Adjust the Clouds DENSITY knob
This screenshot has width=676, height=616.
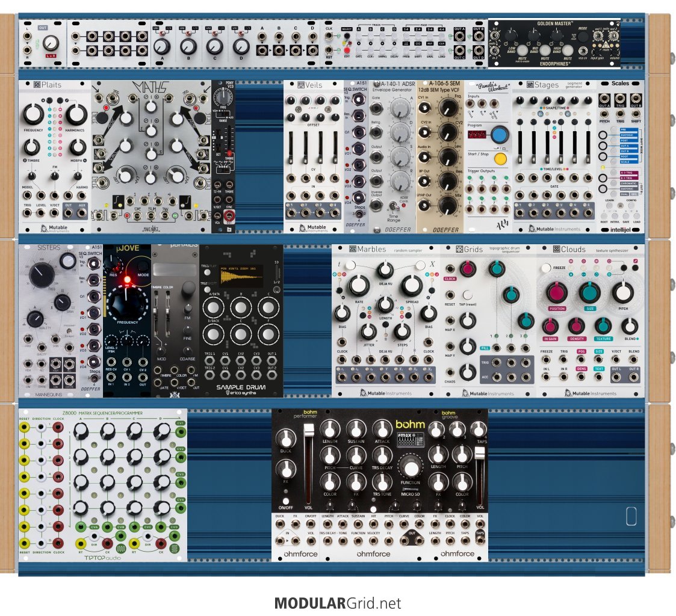point(577,327)
